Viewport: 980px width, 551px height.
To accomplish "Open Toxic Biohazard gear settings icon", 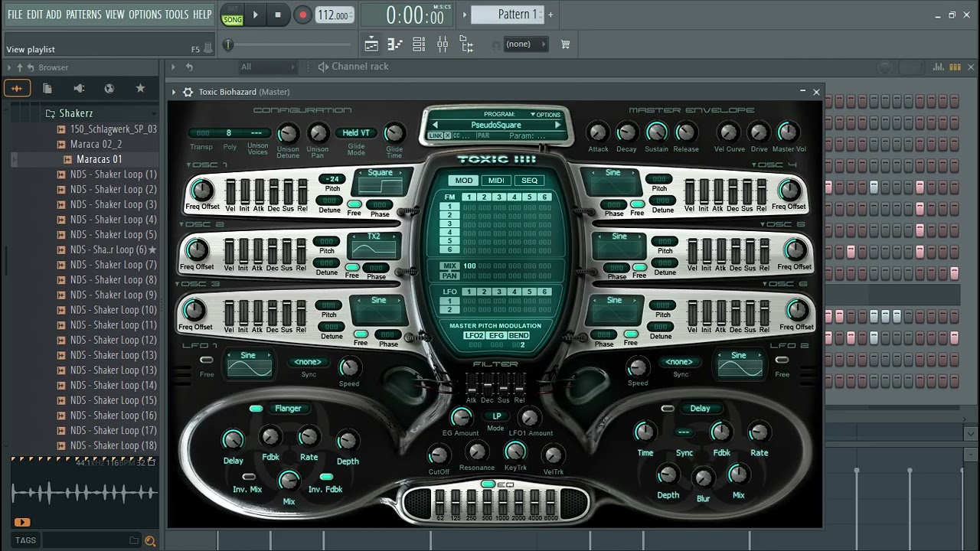I will pos(188,92).
